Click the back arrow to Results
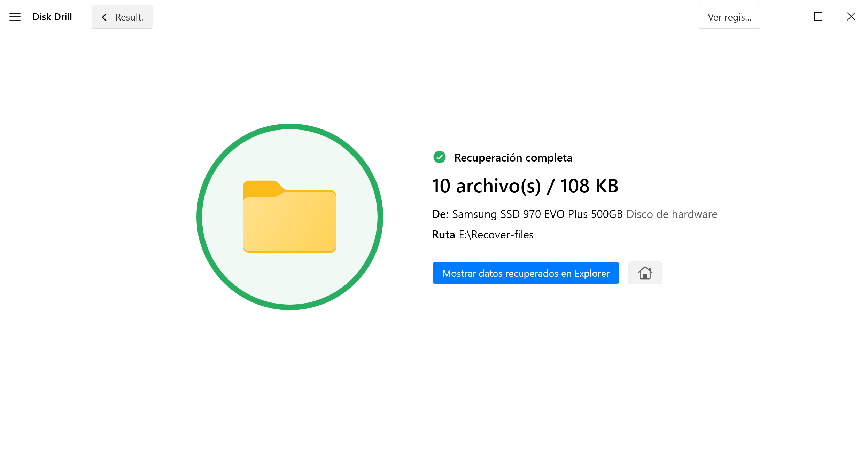Image resolution: width=868 pixels, height=472 pixels. (x=103, y=17)
